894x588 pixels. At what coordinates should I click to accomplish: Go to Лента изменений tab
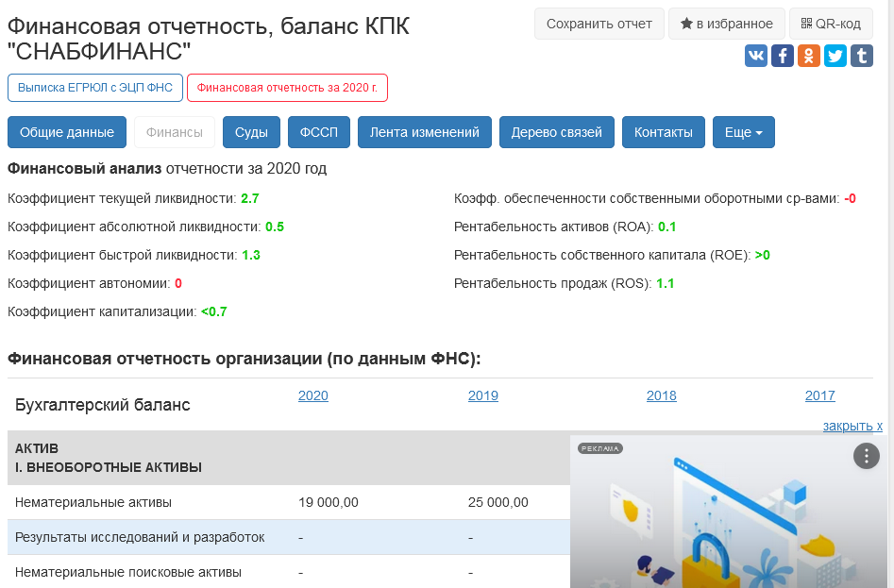(424, 132)
